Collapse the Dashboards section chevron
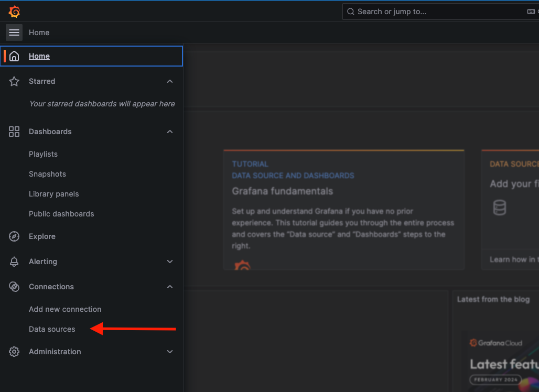The image size is (539, 392). 170,132
